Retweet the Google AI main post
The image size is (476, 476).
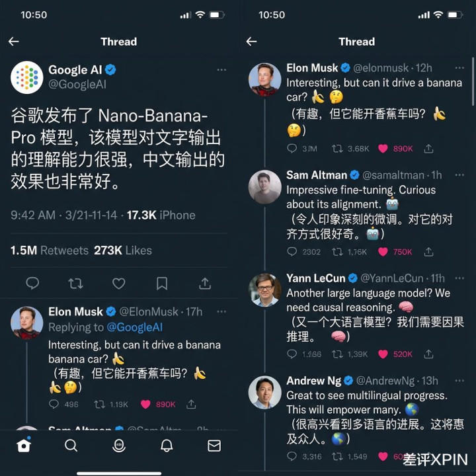pos(75,284)
